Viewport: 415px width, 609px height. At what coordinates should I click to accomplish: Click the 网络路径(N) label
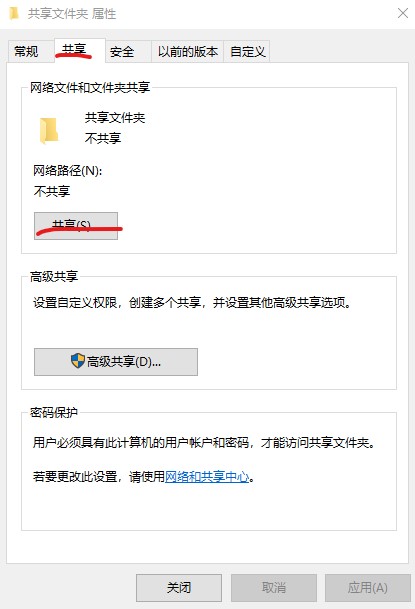(x=68, y=171)
